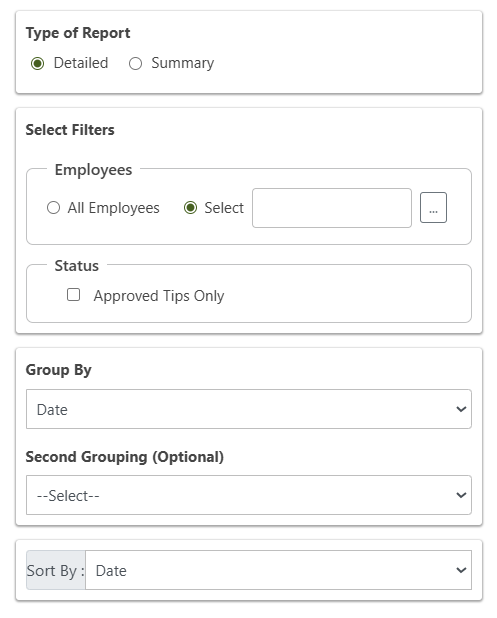The height and width of the screenshot is (618, 497).
Task: Click the All Employees label text
Action: [x=114, y=208]
